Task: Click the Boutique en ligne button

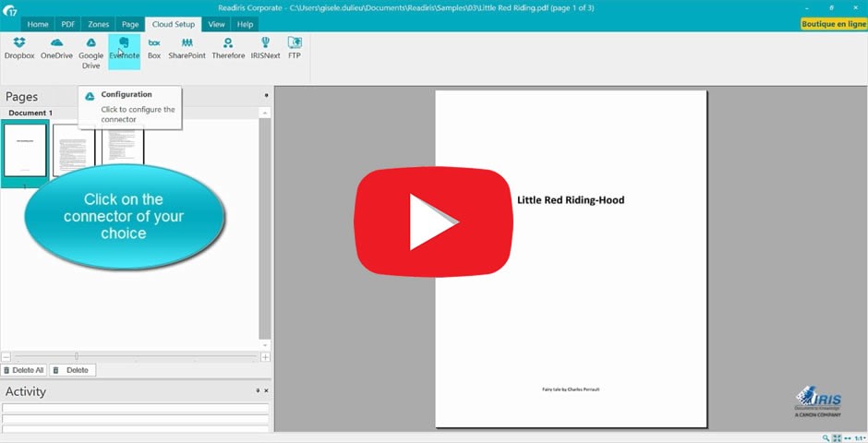Action: point(834,24)
